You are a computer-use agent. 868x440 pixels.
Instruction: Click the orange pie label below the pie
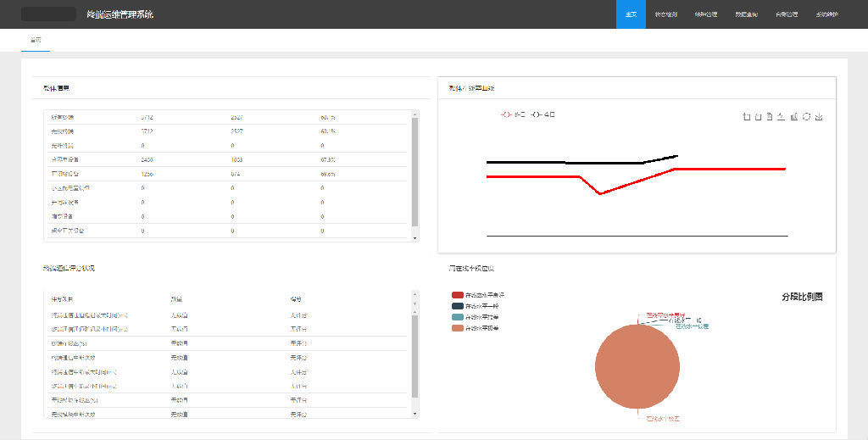pos(663,419)
